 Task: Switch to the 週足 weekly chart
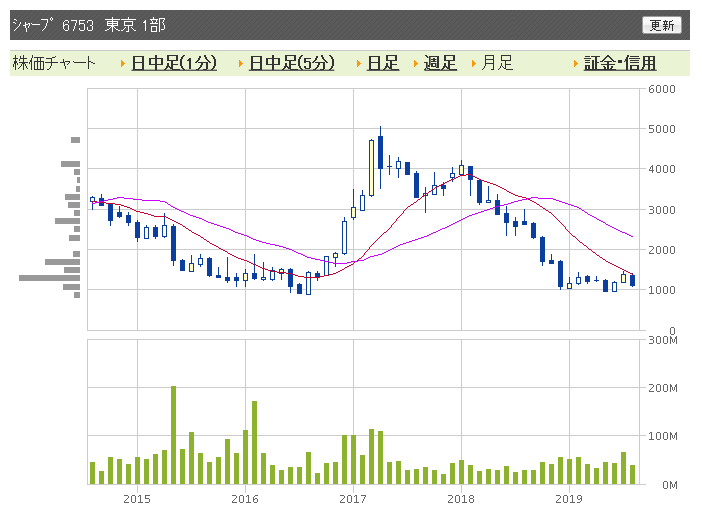[x=440, y=63]
